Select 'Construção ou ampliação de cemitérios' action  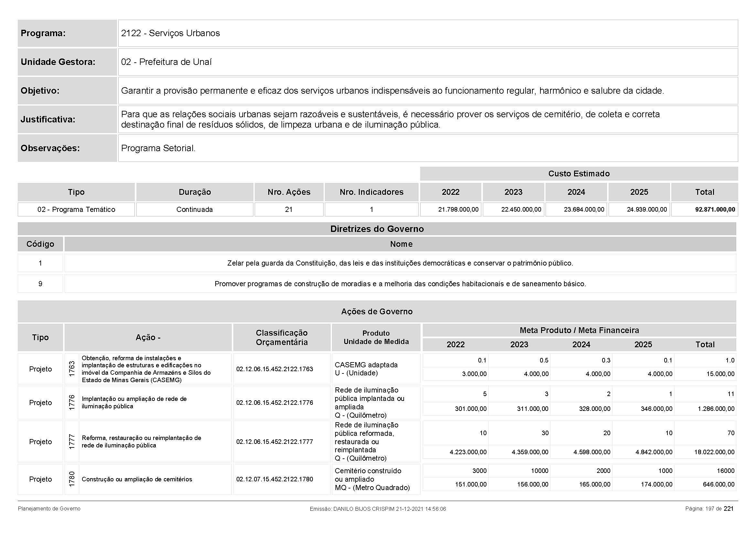tap(137, 479)
